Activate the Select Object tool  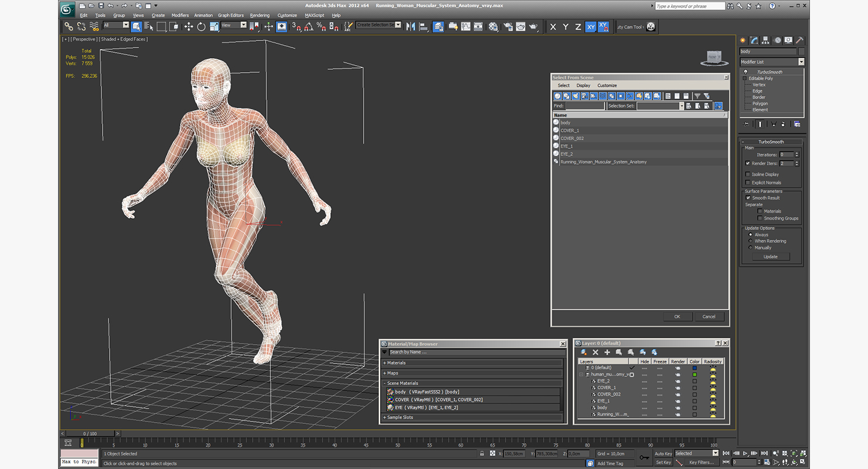tap(136, 26)
